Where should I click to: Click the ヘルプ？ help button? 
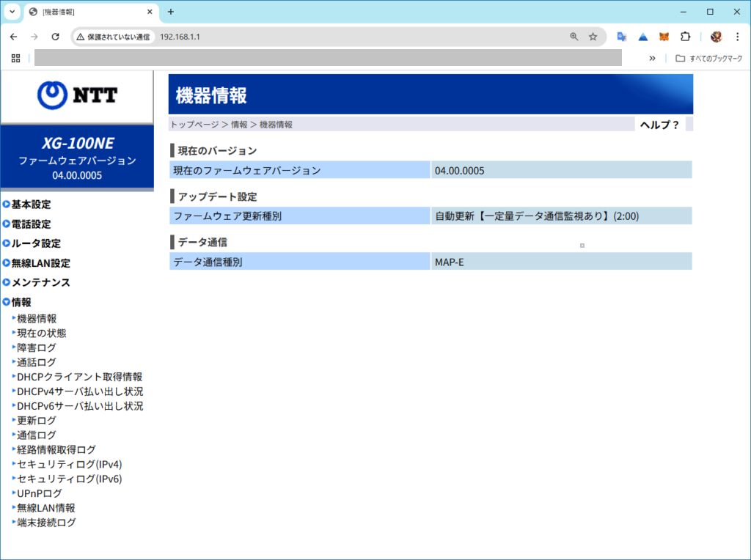[659, 125]
